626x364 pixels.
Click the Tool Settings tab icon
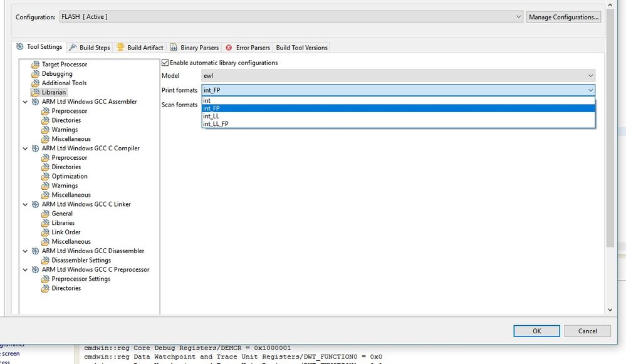tap(19, 47)
